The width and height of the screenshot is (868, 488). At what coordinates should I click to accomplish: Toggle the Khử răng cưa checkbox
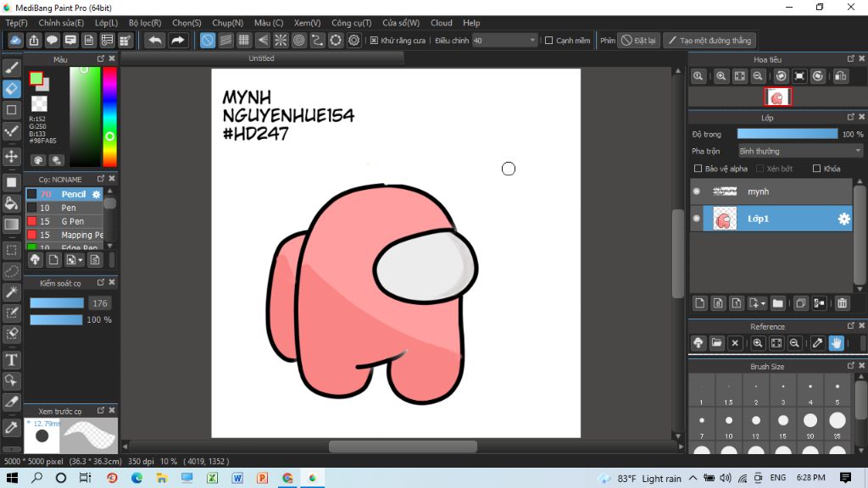[374, 41]
